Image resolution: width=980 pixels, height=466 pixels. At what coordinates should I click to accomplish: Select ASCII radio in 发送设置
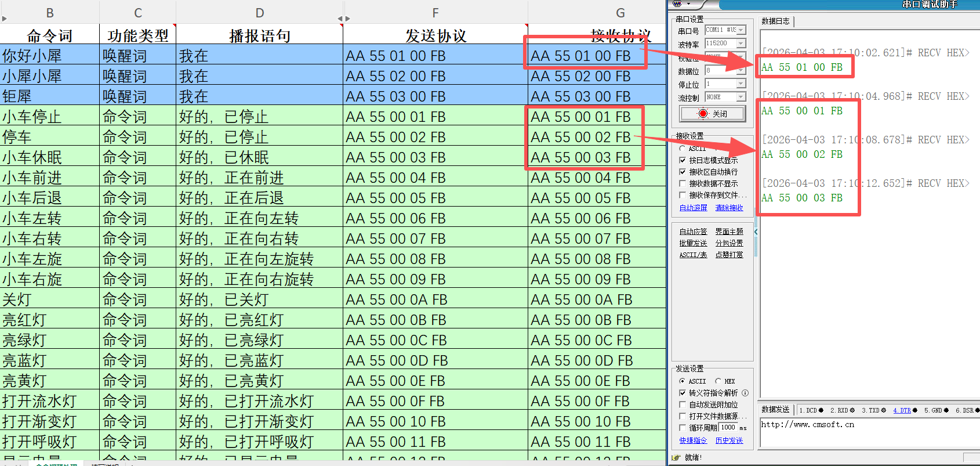point(682,381)
